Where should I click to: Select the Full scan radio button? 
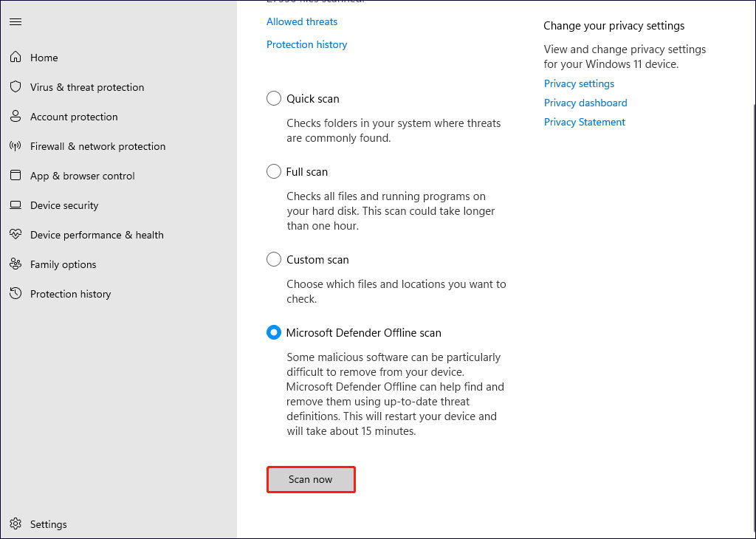[274, 171]
